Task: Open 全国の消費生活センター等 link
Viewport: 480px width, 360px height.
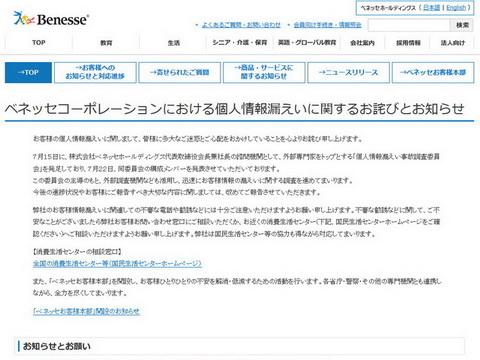Action: coord(117,263)
